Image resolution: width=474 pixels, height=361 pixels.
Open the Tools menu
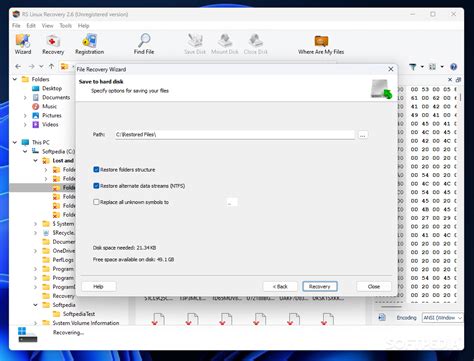pyautogui.click(x=65, y=26)
